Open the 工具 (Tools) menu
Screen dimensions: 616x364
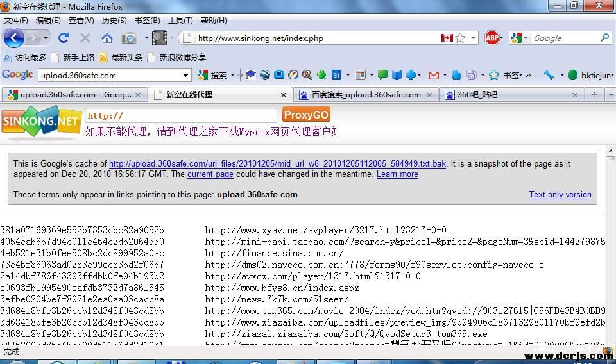180,21
